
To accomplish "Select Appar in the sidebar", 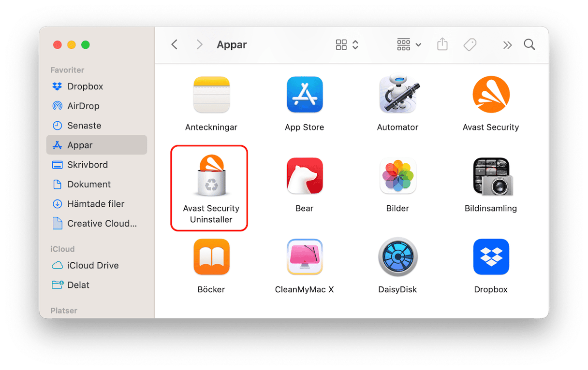I will (x=97, y=145).
